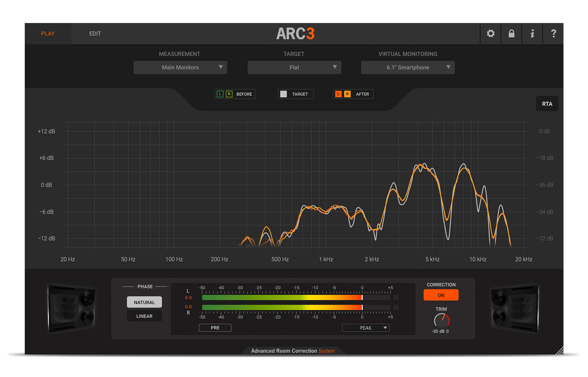Click the TRIM label
Viewport: 588px width, 377px height.
click(x=441, y=309)
